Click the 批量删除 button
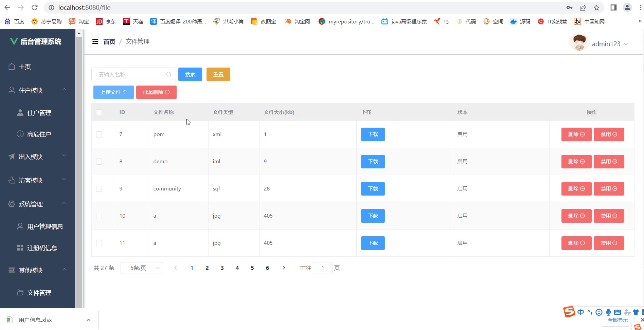This screenshot has height=330, width=644. click(x=156, y=92)
